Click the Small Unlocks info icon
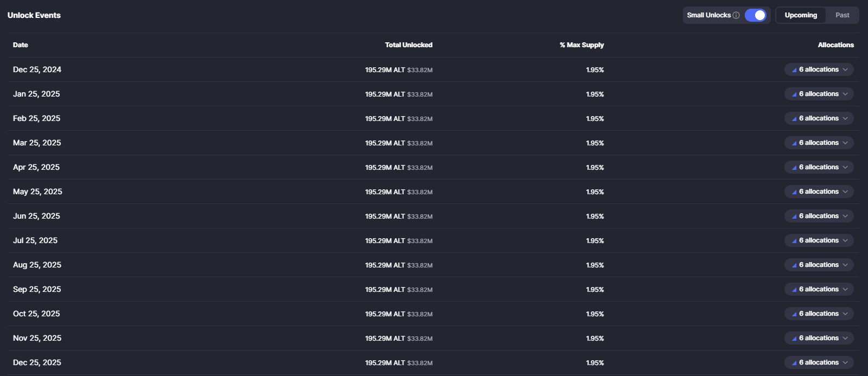 tap(736, 15)
